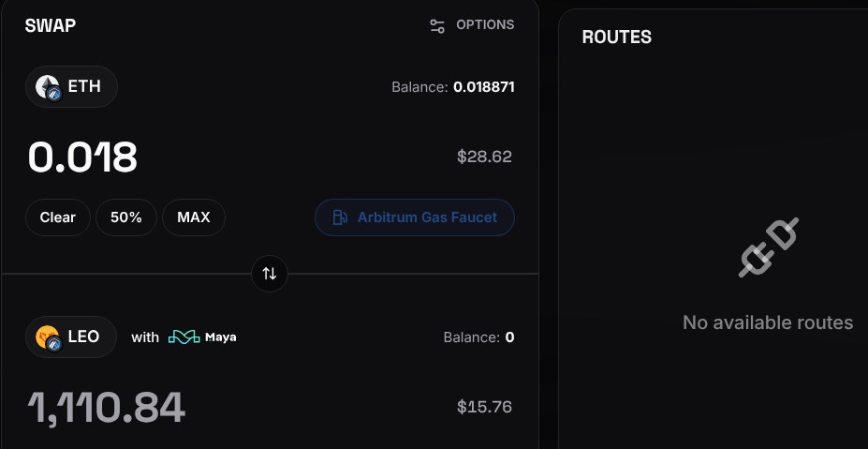Click the ETH balance 0.018871
The height and width of the screenshot is (449, 868).
(x=484, y=87)
